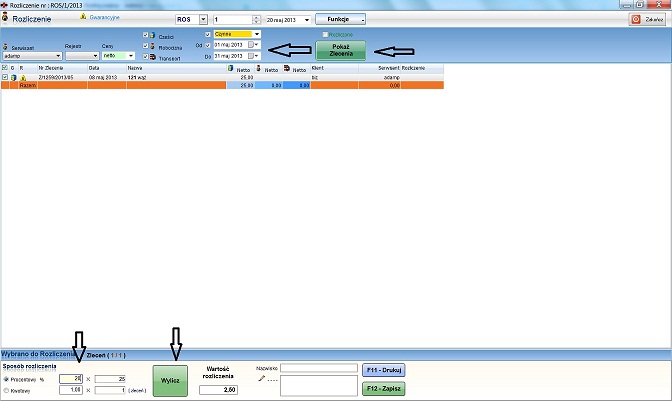Toggle the Robocizna checkbox
This screenshot has height=401, width=672.
point(145,45)
